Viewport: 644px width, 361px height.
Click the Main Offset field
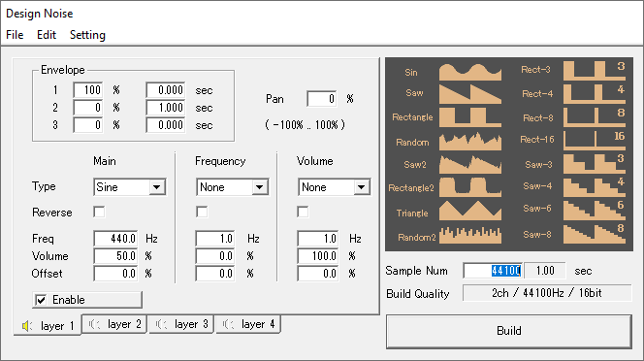[115, 274]
